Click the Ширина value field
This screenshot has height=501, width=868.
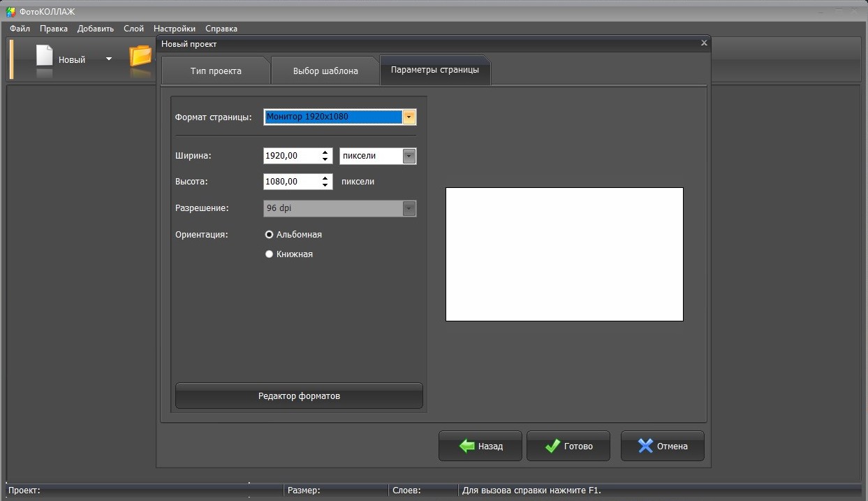[x=291, y=156]
